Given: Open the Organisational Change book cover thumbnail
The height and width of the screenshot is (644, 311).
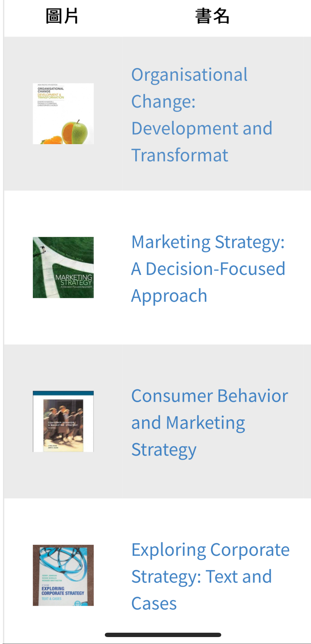Looking at the screenshot, I should pyautogui.click(x=63, y=114).
